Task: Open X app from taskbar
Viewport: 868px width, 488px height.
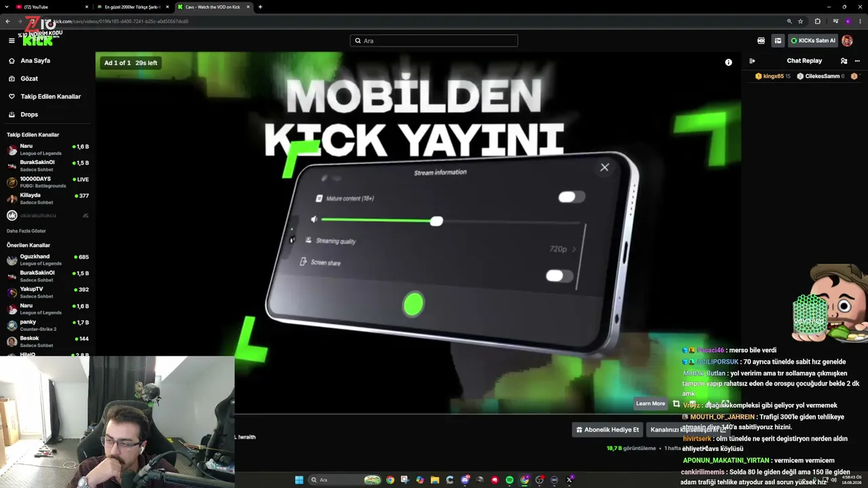Action: 569,480
